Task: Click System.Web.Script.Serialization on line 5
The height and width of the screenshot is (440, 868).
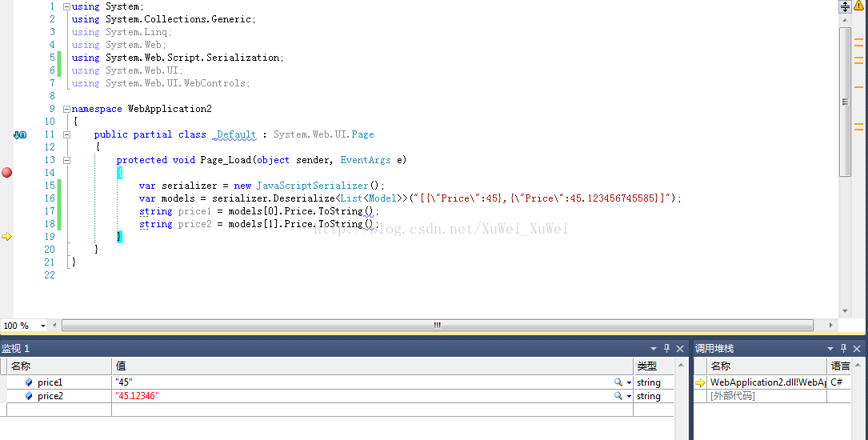Action: click(x=193, y=58)
